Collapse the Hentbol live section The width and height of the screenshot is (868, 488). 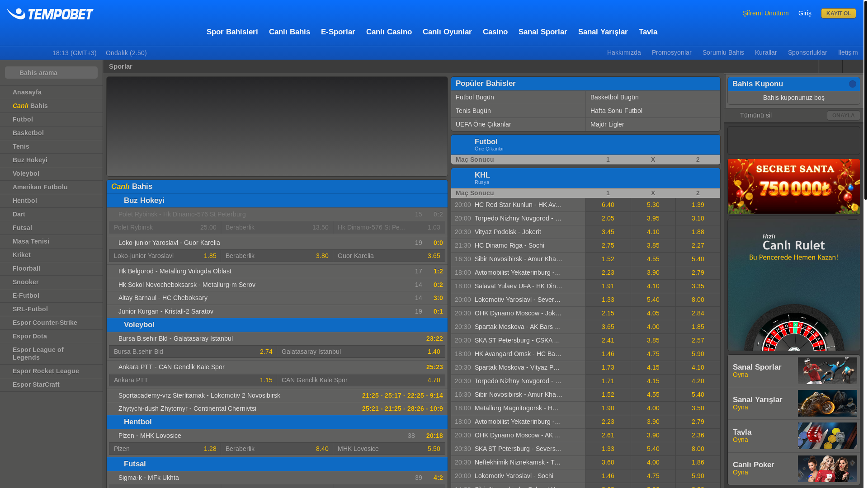[x=277, y=422]
